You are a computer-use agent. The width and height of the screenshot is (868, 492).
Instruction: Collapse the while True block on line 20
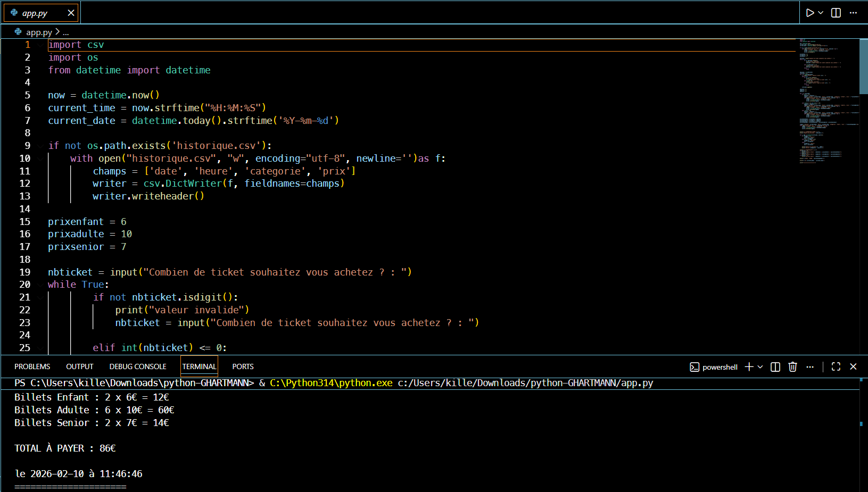point(41,285)
